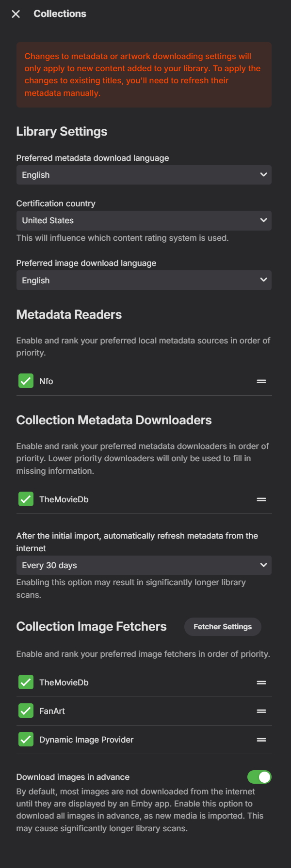Click the drag handle for Nfo reader
Screen dimensions: 291x868
coord(261,381)
